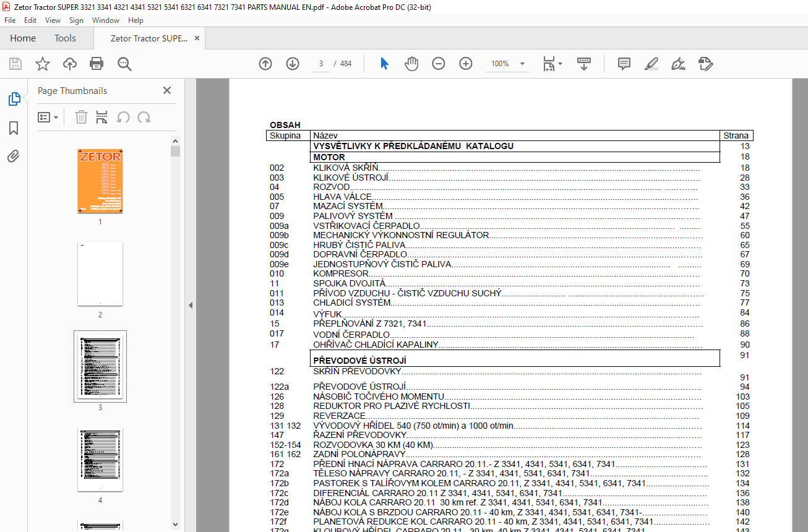
Task: Open the find text magnifier tool
Action: [x=124, y=64]
